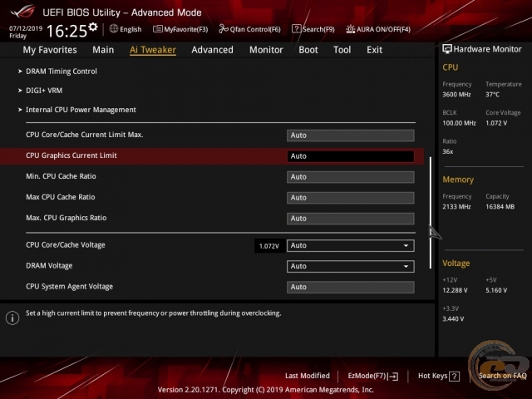Screen dimensions: 532x399
Task: Select the Ai Tweaker tab
Action: [x=153, y=50]
